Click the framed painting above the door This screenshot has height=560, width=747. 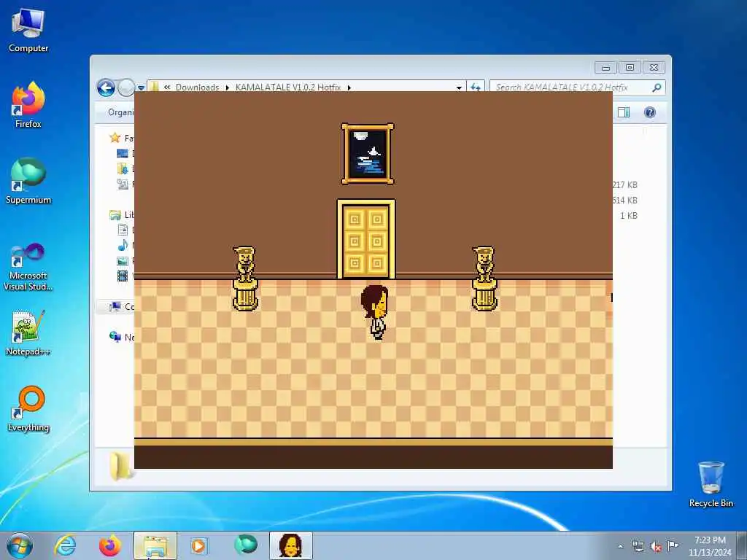[x=368, y=153]
